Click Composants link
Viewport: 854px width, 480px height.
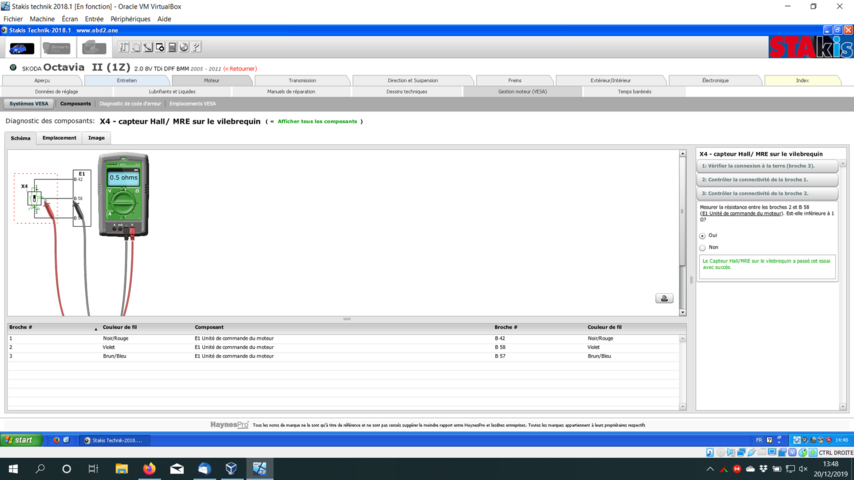point(75,104)
